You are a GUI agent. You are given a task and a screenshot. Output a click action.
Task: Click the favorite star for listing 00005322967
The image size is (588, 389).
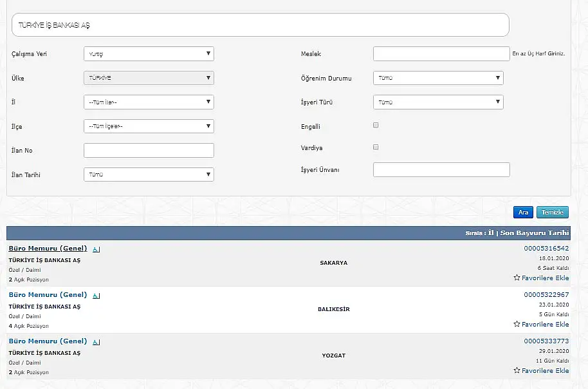(x=517, y=324)
